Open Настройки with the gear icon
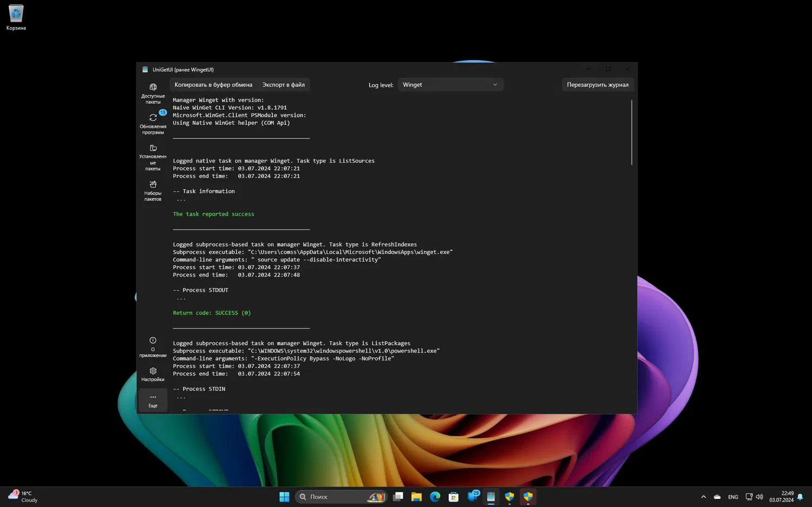 click(153, 374)
